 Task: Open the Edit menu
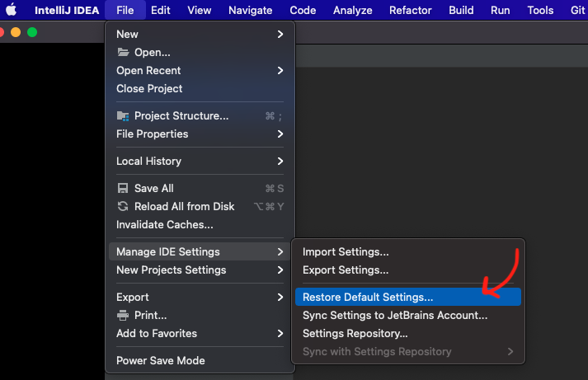[x=161, y=10]
